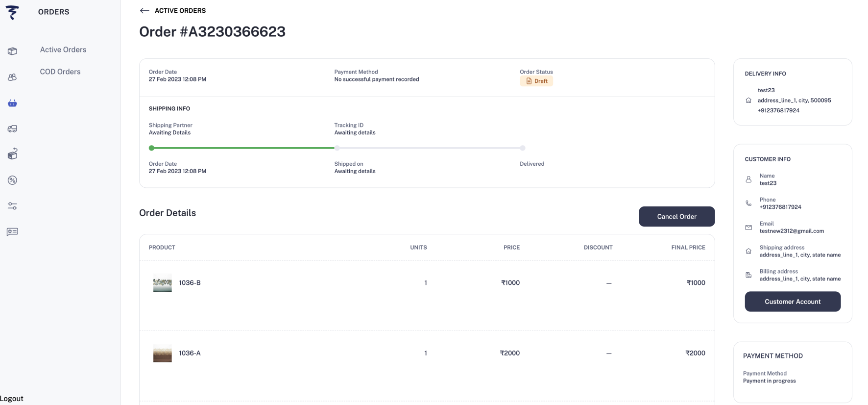Open the settings sliders icon in sidebar
The width and height of the screenshot is (868, 405).
pos(12,206)
